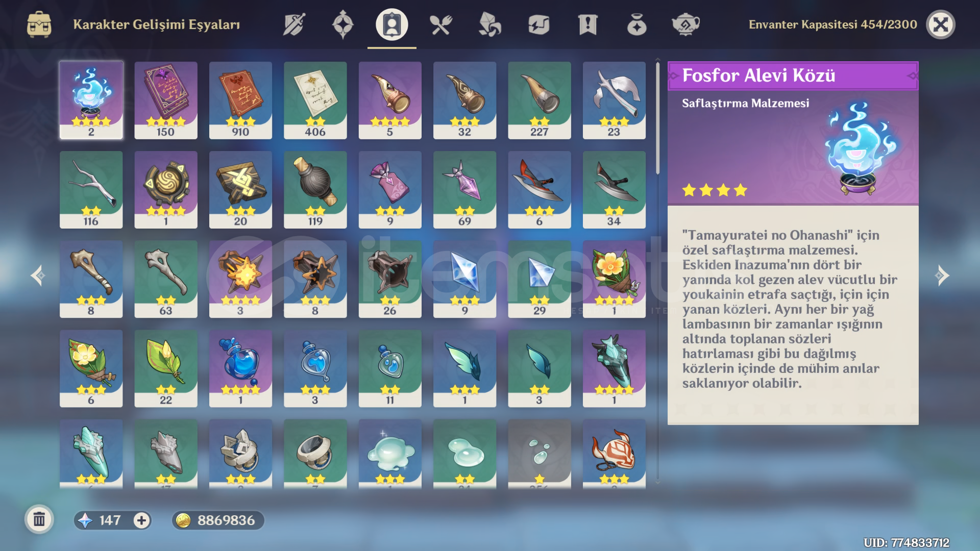Select the red book with 910 count
980x551 pixels.
240,101
